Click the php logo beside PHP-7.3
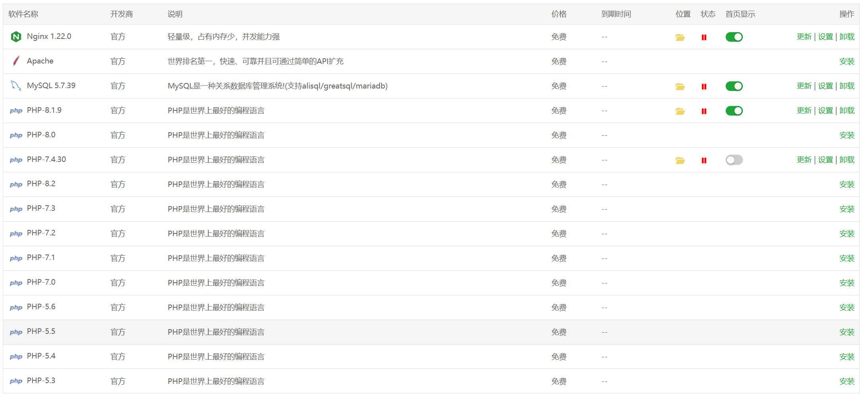The width and height of the screenshot is (868, 397). pyautogui.click(x=16, y=209)
